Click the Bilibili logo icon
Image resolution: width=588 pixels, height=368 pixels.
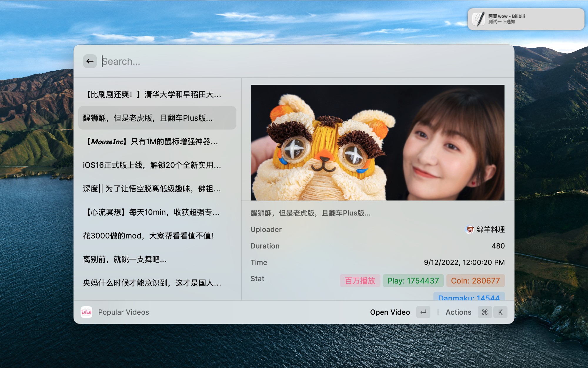point(86,312)
